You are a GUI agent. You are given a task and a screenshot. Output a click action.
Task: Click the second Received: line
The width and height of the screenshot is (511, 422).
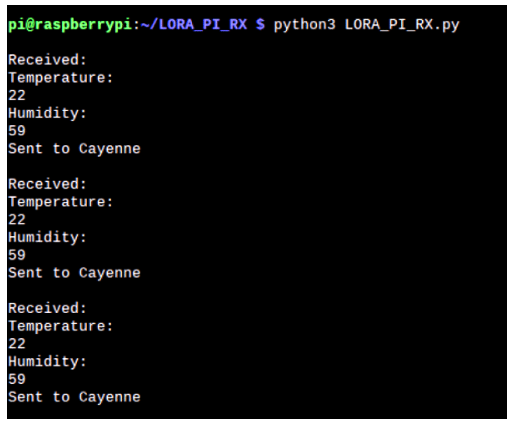47,184
